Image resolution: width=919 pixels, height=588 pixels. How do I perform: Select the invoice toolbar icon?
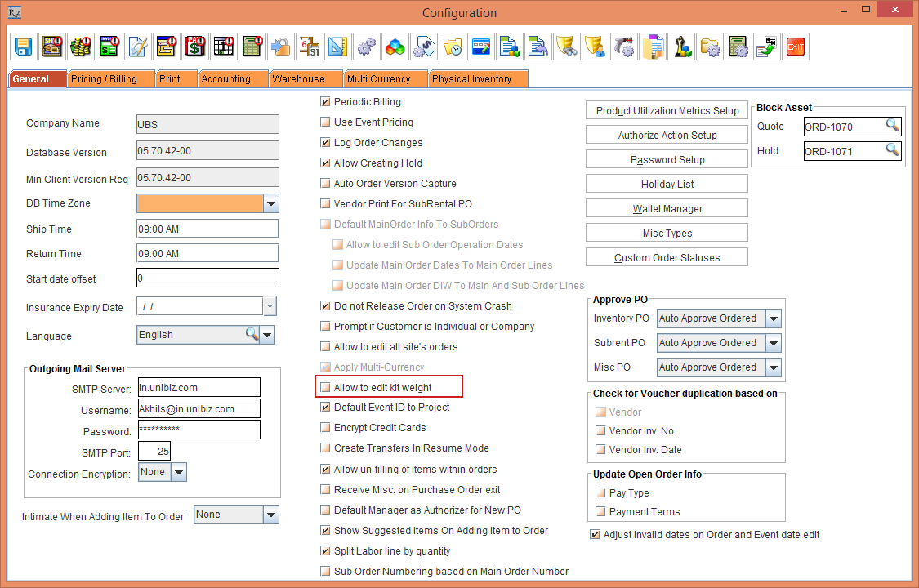click(x=109, y=47)
